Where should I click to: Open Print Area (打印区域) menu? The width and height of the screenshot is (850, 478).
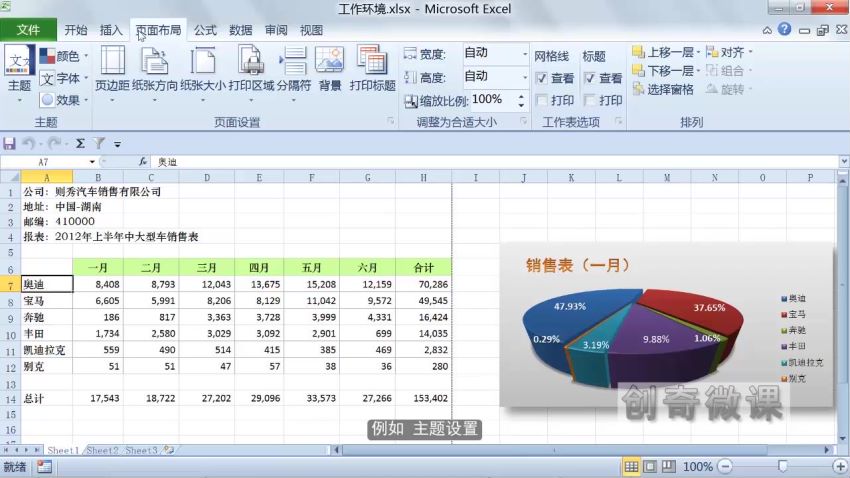point(251,74)
